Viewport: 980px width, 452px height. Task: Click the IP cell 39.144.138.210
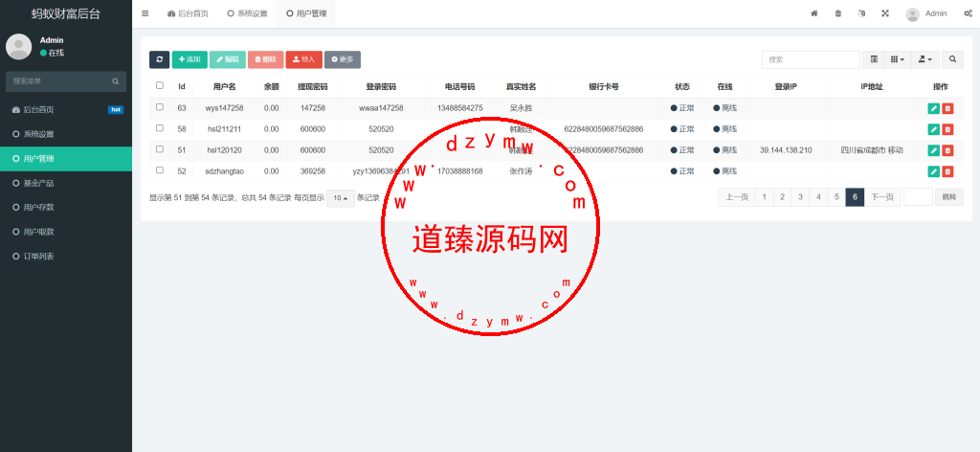[x=786, y=150]
